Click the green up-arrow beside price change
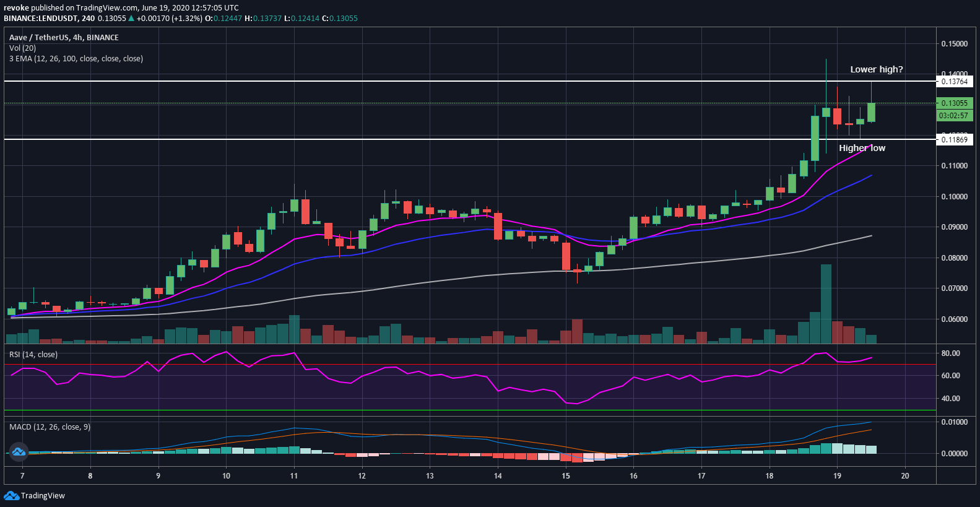 (x=131, y=19)
